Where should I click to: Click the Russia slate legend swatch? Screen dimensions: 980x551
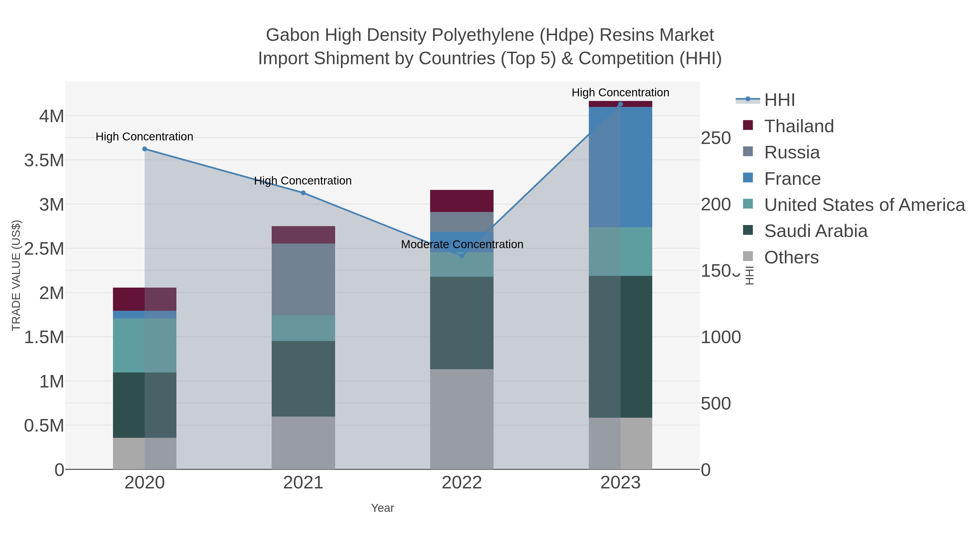point(748,151)
